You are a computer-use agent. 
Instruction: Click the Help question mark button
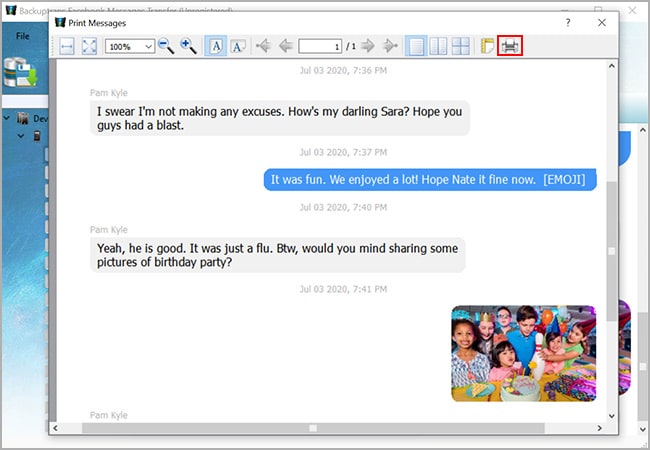[x=568, y=21]
